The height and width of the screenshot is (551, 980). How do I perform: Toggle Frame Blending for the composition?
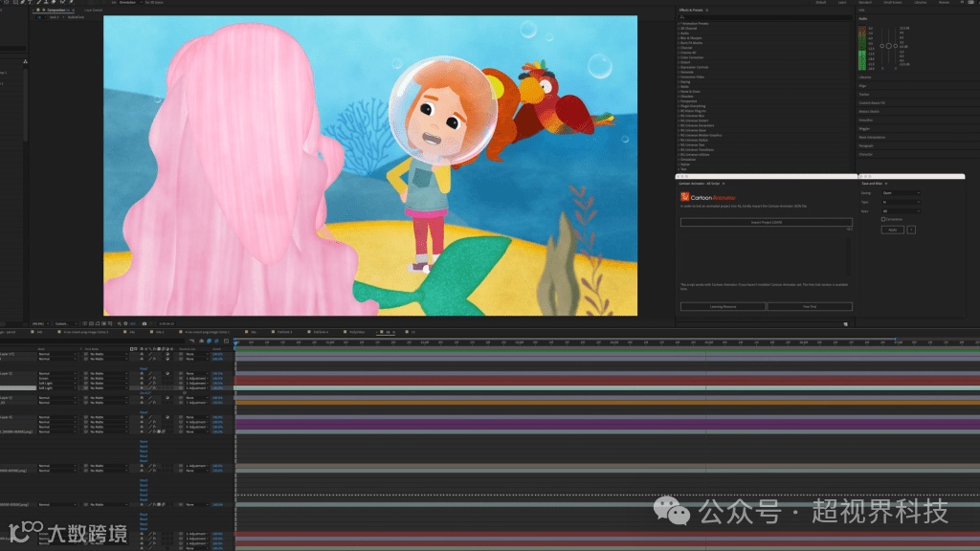209,342
